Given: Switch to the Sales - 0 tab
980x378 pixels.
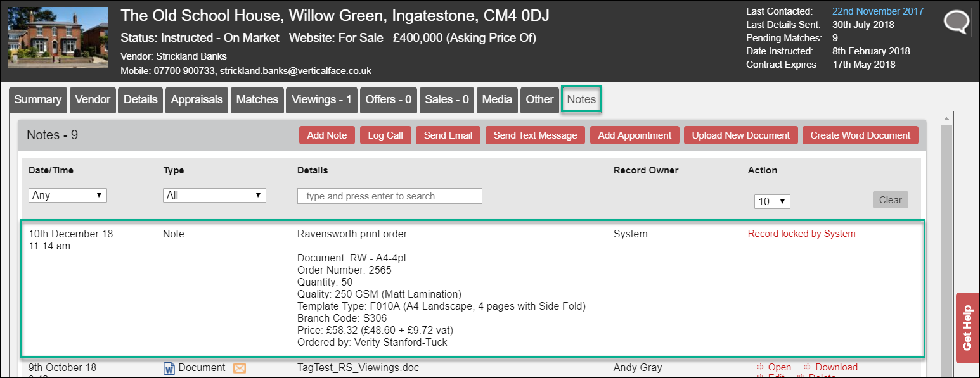Looking at the screenshot, I should [x=447, y=99].
